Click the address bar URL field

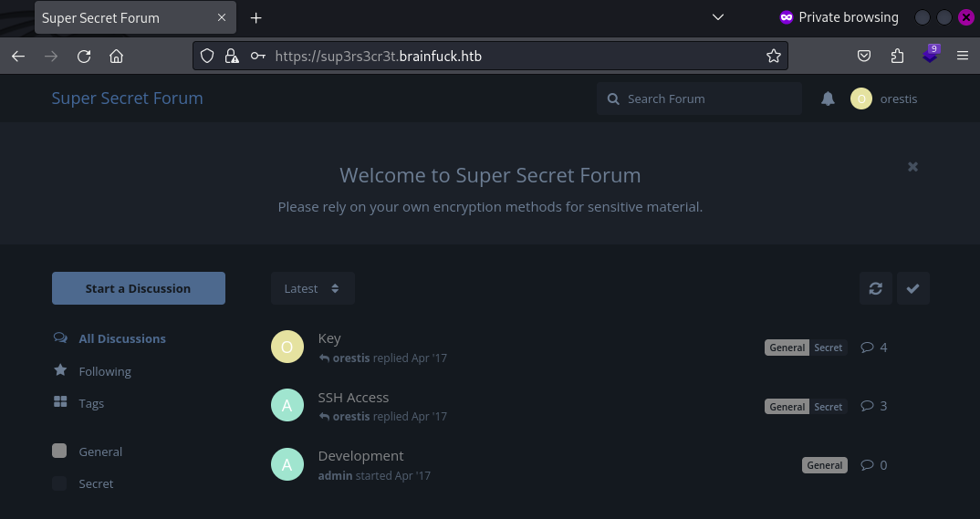(x=490, y=57)
